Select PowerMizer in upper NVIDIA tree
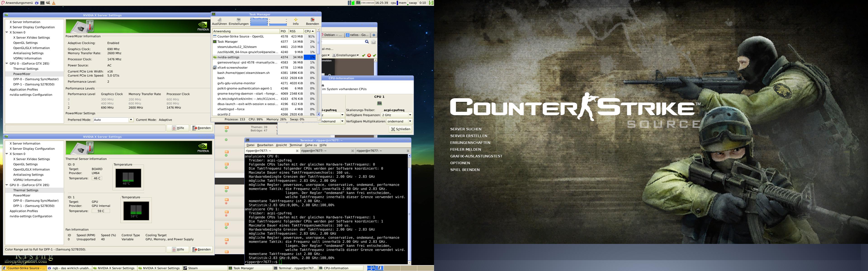The image size is (868, 271). pos(22,74)
